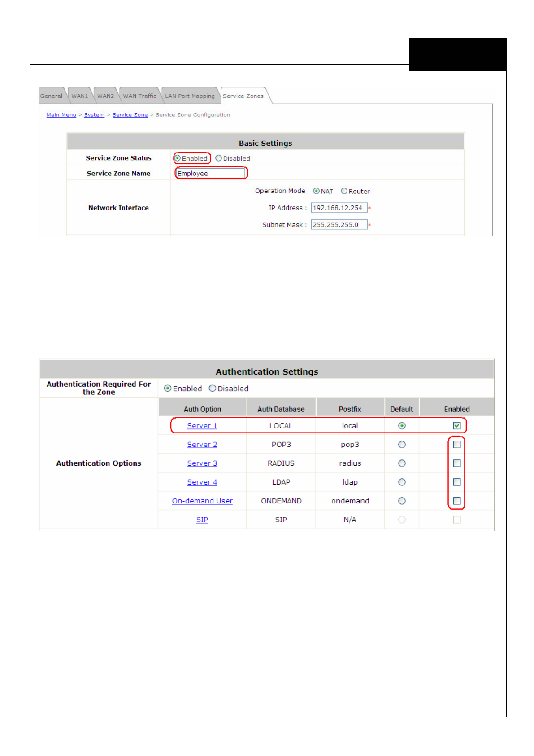The width and height of the screenshot is (534, 756).
Task: Set Server 4 LDAP as default
Action: click(x=402, y=482)
